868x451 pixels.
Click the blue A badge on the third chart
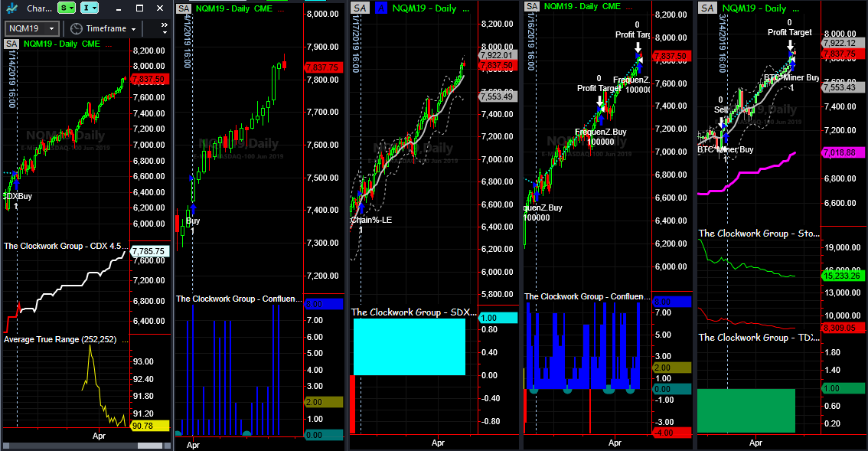(381, 8)
